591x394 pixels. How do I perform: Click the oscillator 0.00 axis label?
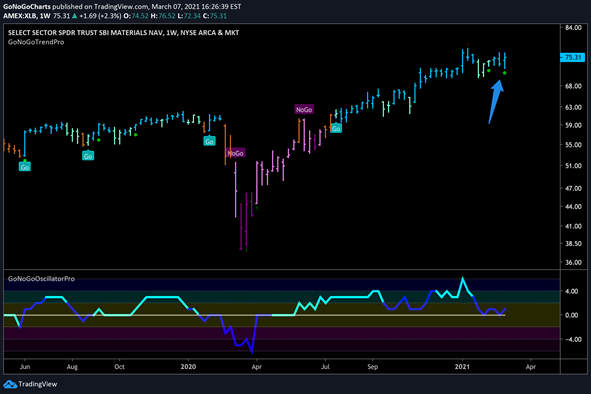click(572, 315)
